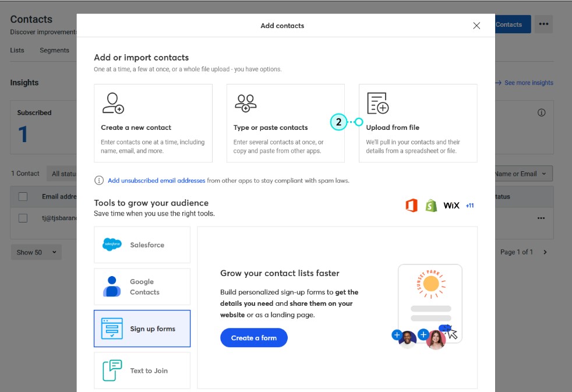Click the Type or paste contacts group icon
The image size is (572, 392).
[245, 103]
